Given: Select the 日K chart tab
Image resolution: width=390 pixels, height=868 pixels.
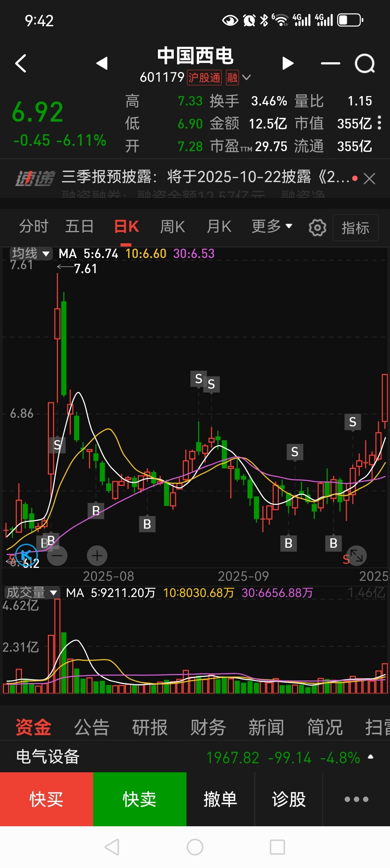Looking at the screenshot, I should pyautogui.click(x=126, y=227).
